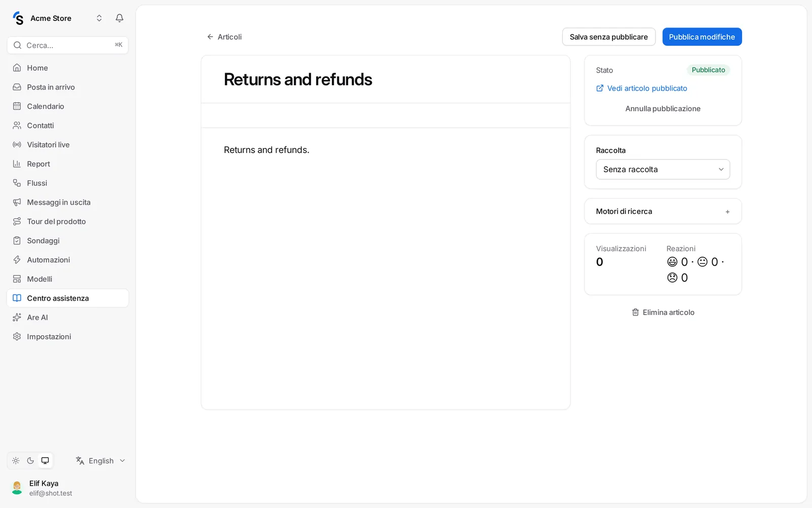Open the English language selector
Viewport: 812px width, 508px height.
point(100,461)
